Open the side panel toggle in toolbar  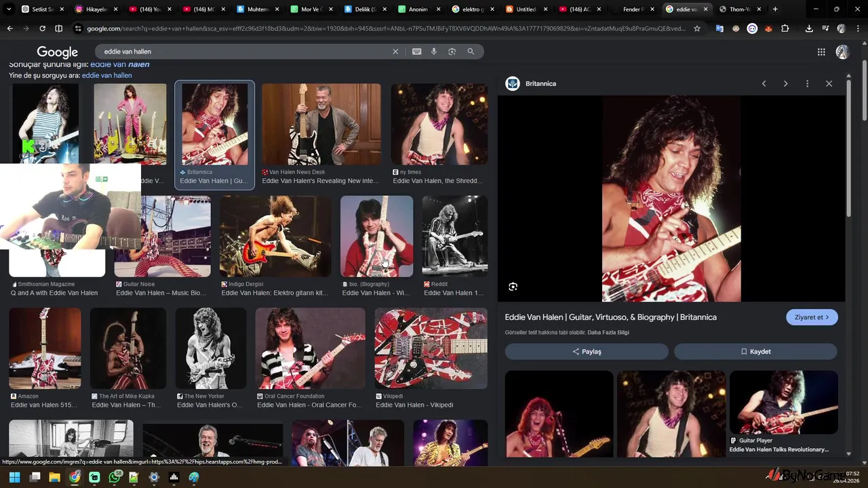58,28
